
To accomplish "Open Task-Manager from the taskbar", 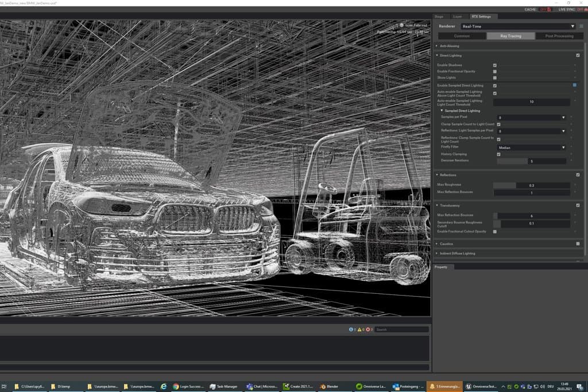I will pyautogui.click(x=224, y=386).
